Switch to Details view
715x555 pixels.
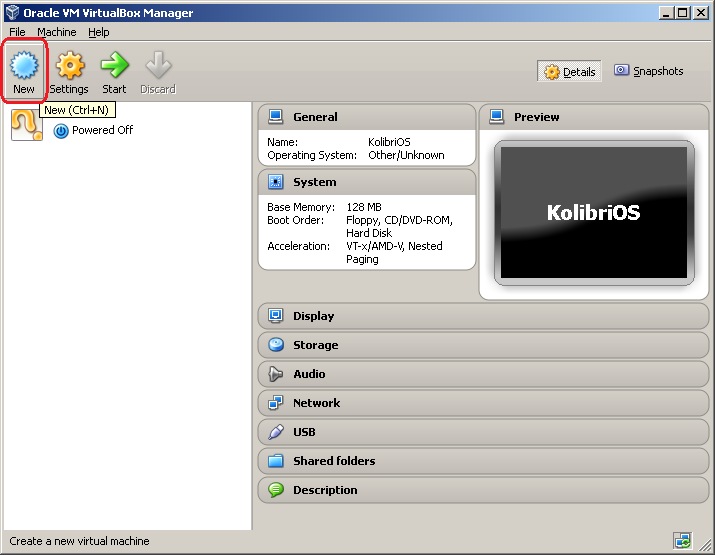[570, 72]
